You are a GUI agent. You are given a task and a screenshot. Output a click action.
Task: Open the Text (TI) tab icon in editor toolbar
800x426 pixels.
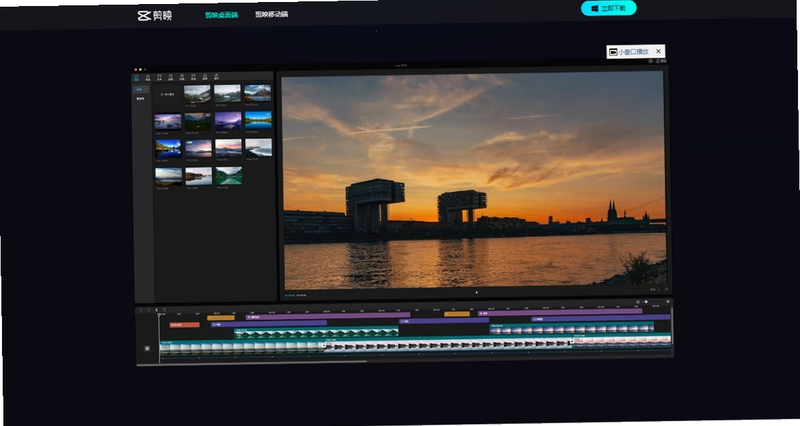159,78
